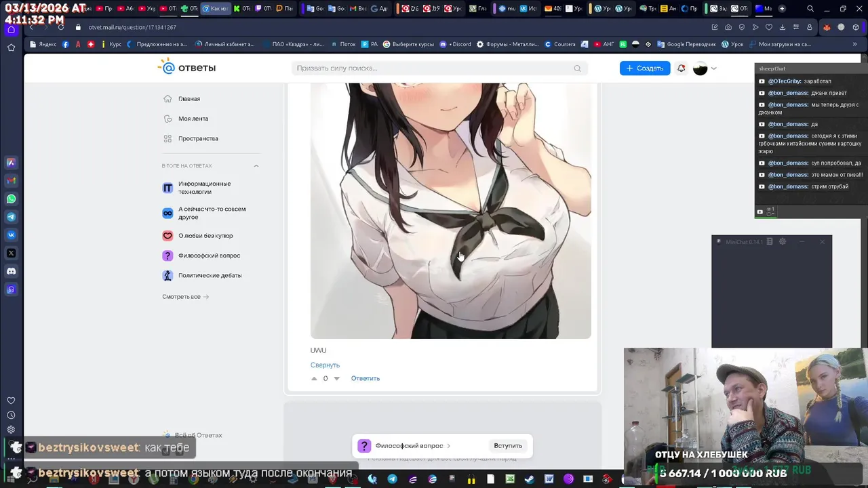Click new tab plus button
Image resolution: width=868 pixels, height=488 pixels.
click(x=782, y=9)
